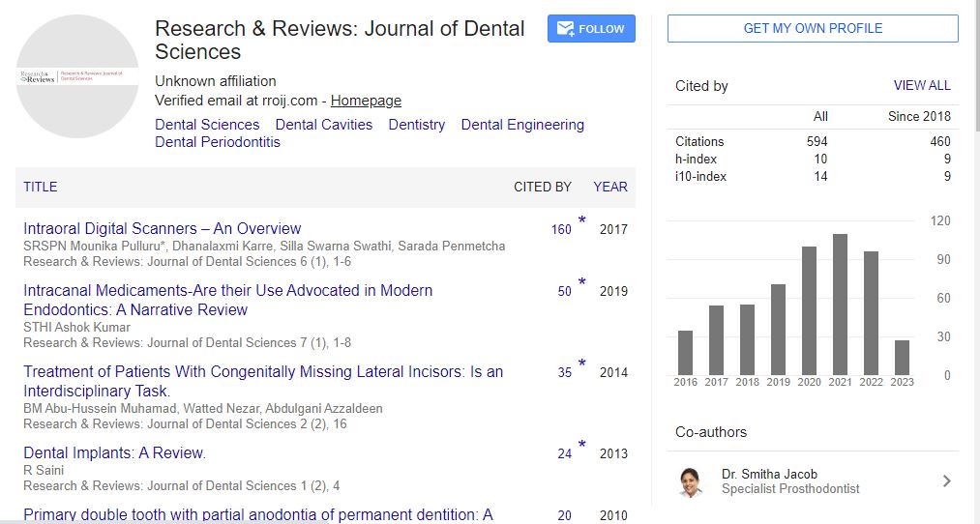Open the 160 cited-by count link
This screenshot has width=980, height=524.
561,230
